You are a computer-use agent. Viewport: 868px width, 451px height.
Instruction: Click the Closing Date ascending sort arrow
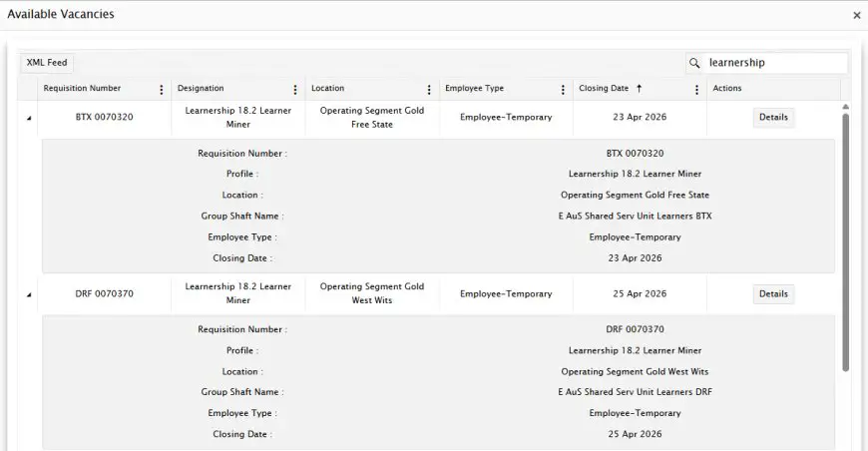click(639, 89)
